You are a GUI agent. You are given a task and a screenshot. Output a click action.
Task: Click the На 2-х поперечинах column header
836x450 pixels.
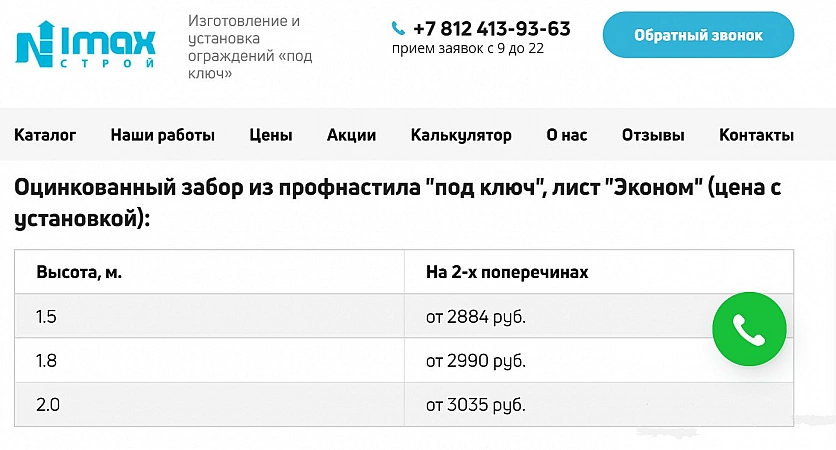(x=507, y=272)
